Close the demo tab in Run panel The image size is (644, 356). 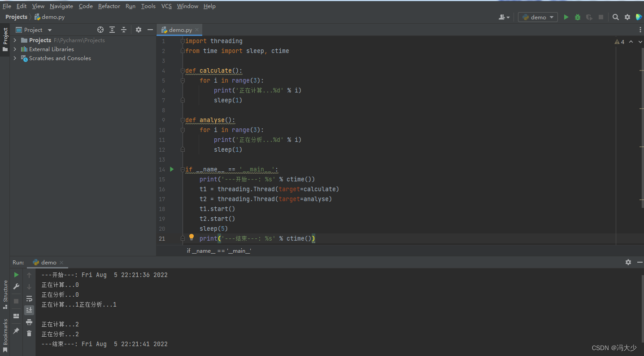pyautogui.click(x=61, y=263)
